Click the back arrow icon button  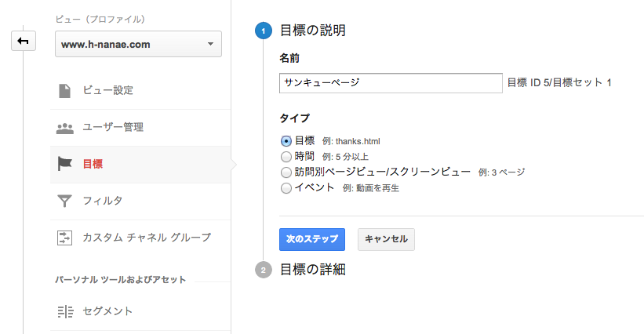coord(24,41)
